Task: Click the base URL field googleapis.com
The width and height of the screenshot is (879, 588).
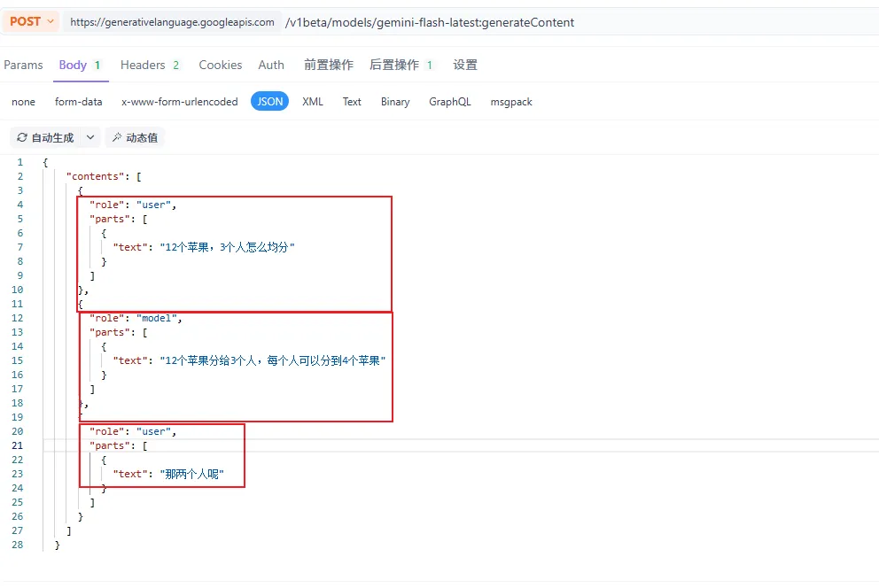Action: (172, 22)
